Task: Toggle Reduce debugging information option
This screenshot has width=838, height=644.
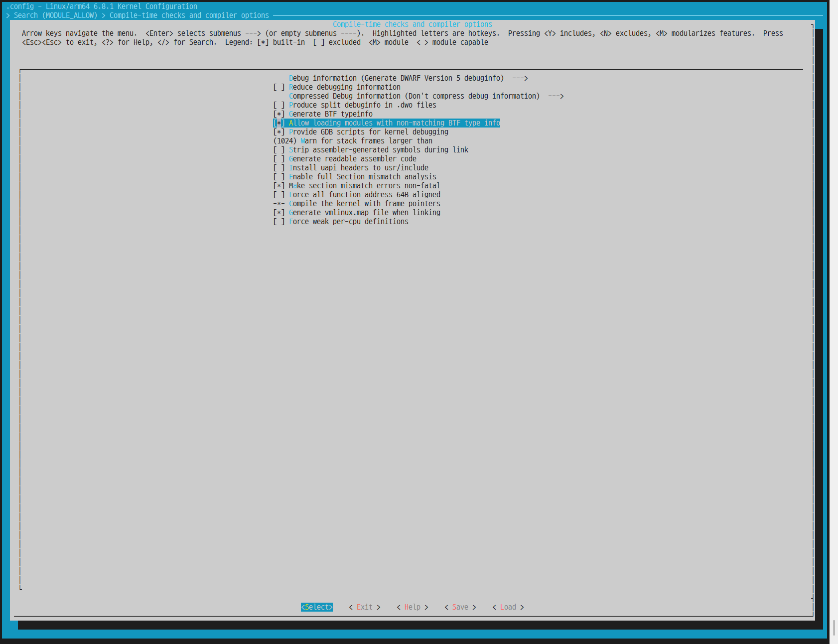Action: pyautogui.click(x=337, y=87)
